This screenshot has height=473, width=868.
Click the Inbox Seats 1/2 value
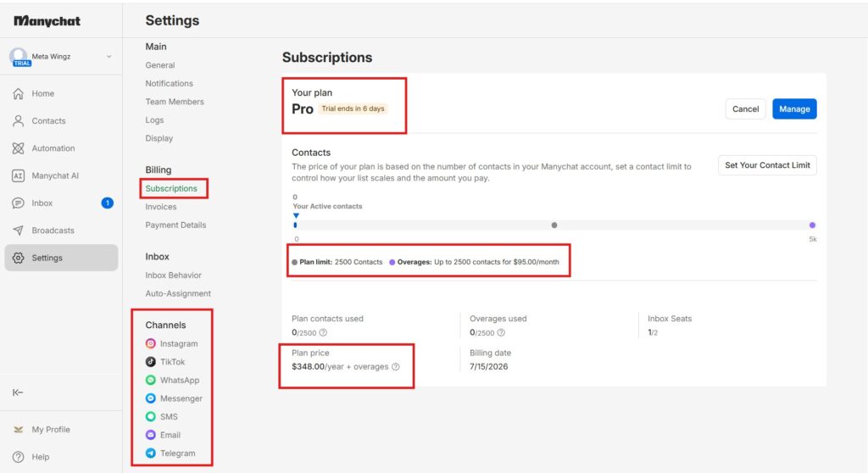tap(653, 333)
